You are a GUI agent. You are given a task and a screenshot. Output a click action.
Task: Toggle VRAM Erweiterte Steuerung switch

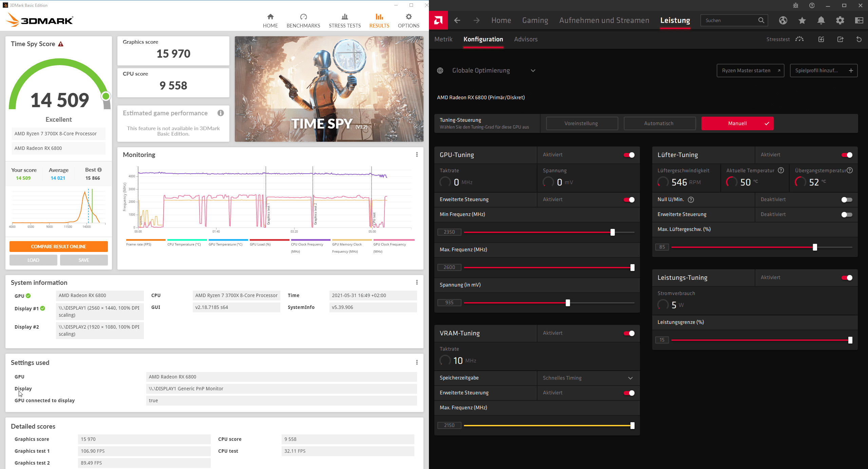[x=629, y=393]
